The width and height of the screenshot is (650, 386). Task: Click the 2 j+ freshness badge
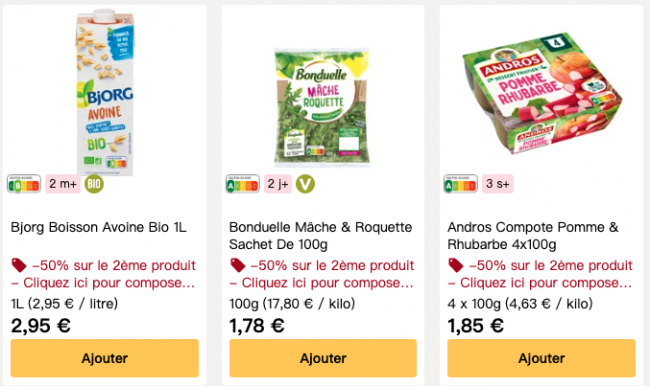point(278,184)
